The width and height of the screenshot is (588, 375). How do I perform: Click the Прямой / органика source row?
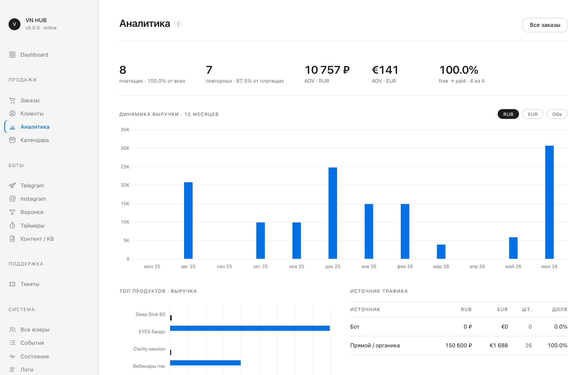pos(459,345)
